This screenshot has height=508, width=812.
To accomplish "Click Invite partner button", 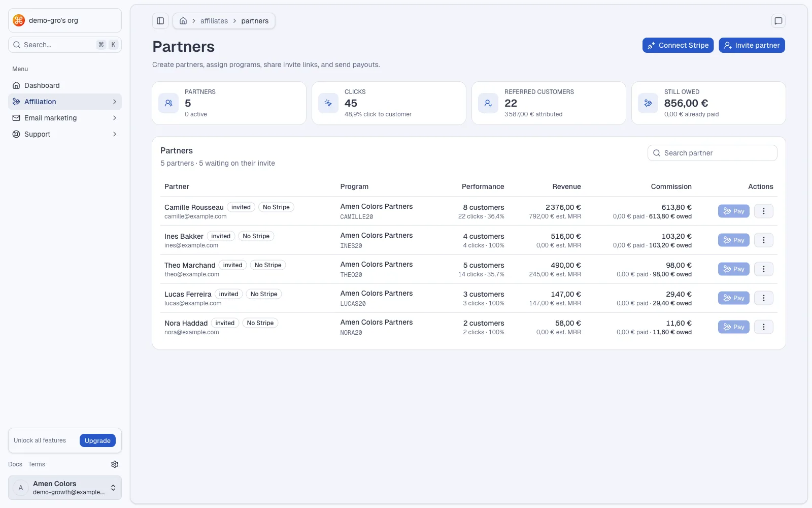I will click(752, 45).
